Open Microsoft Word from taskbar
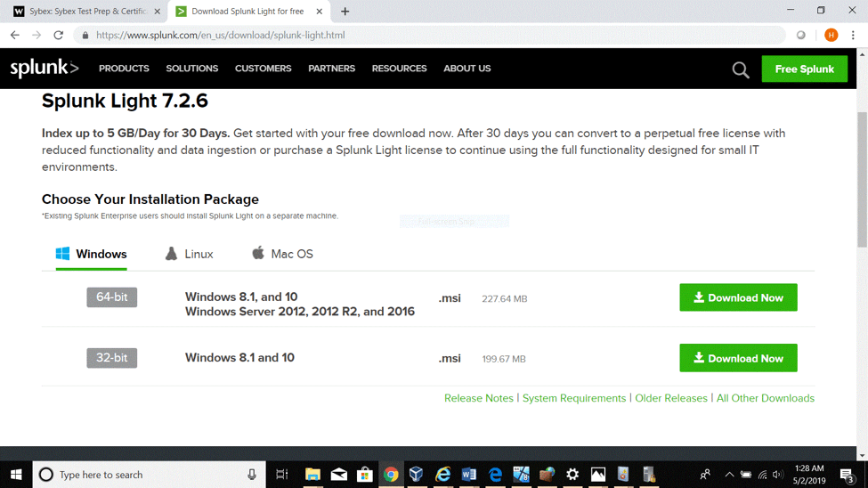868x488 pixels. point(468,475)
